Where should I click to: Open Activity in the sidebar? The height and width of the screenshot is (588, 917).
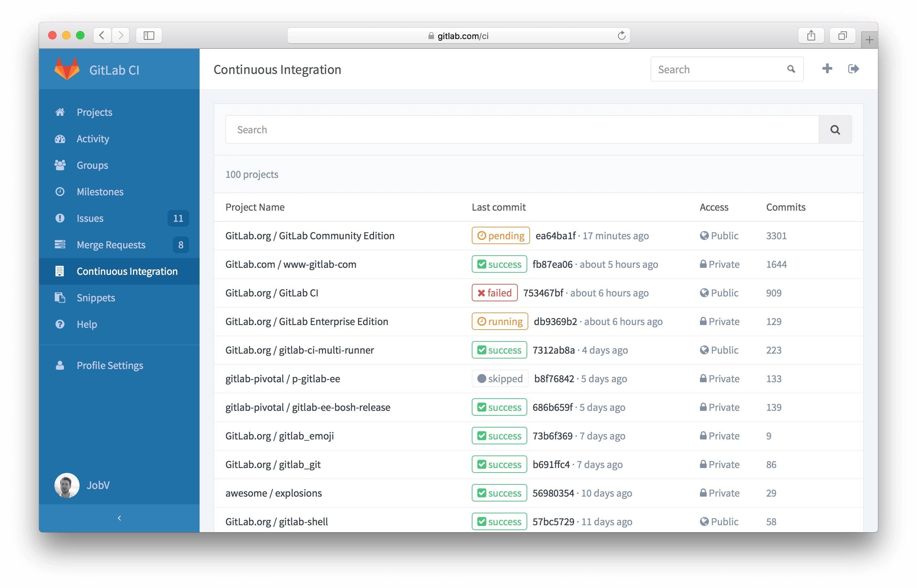point(119,138)
